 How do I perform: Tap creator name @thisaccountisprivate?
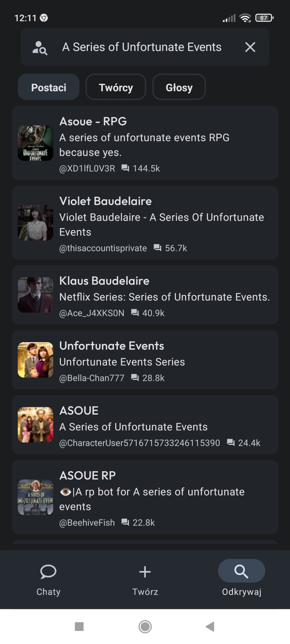103,248
